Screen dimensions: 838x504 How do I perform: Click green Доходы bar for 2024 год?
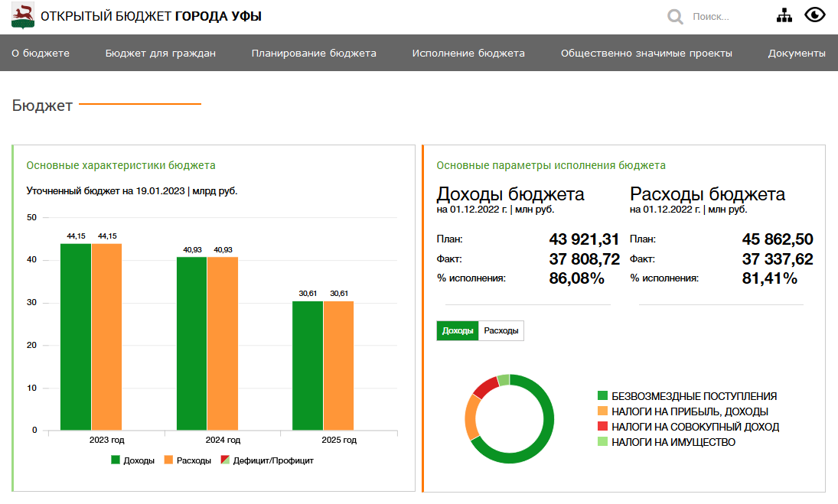191,343
